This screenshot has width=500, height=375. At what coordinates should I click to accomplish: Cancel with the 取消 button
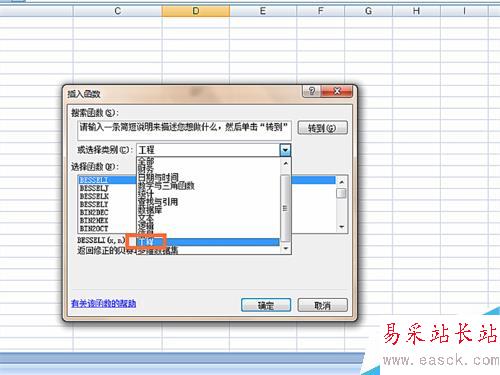click(322, 305)
